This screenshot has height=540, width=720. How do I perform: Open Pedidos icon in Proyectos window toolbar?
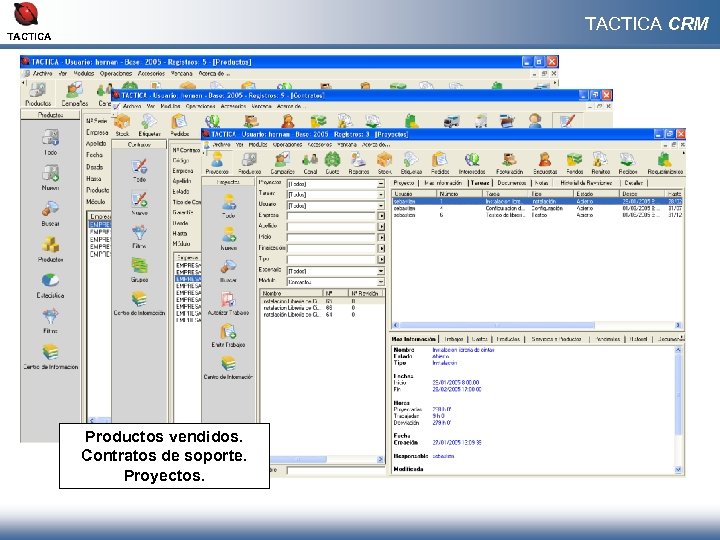pos(439,163)
